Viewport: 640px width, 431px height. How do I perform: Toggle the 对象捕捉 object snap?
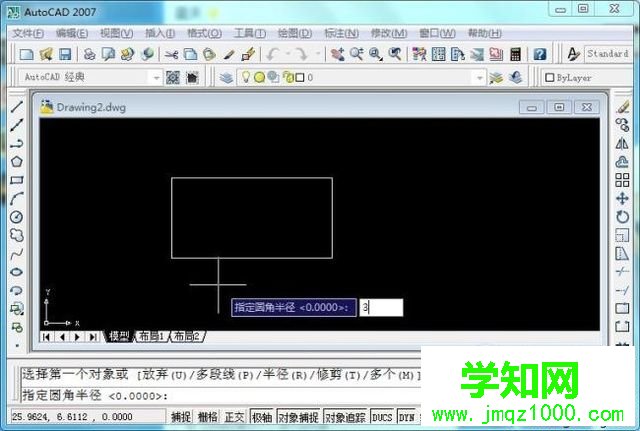click(298, 417)
